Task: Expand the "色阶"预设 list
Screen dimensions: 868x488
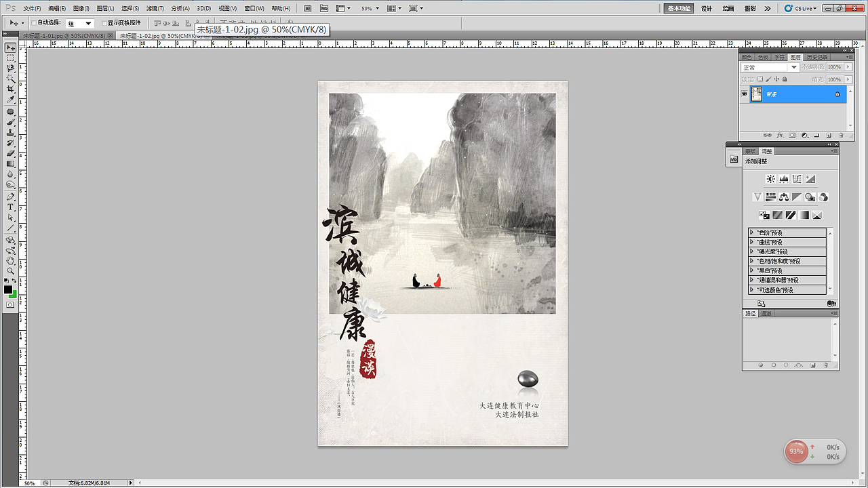Action: point(752,232)
